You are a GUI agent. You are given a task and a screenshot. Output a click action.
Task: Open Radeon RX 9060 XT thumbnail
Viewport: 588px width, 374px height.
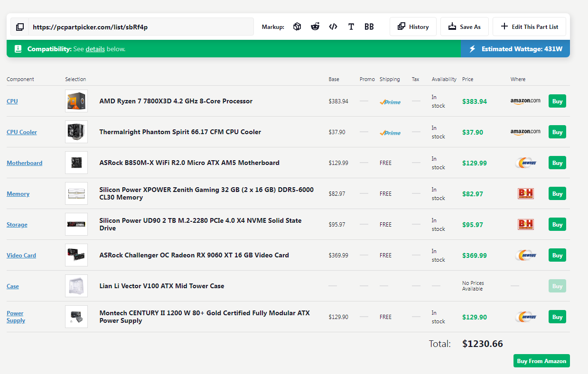(76, 255)
